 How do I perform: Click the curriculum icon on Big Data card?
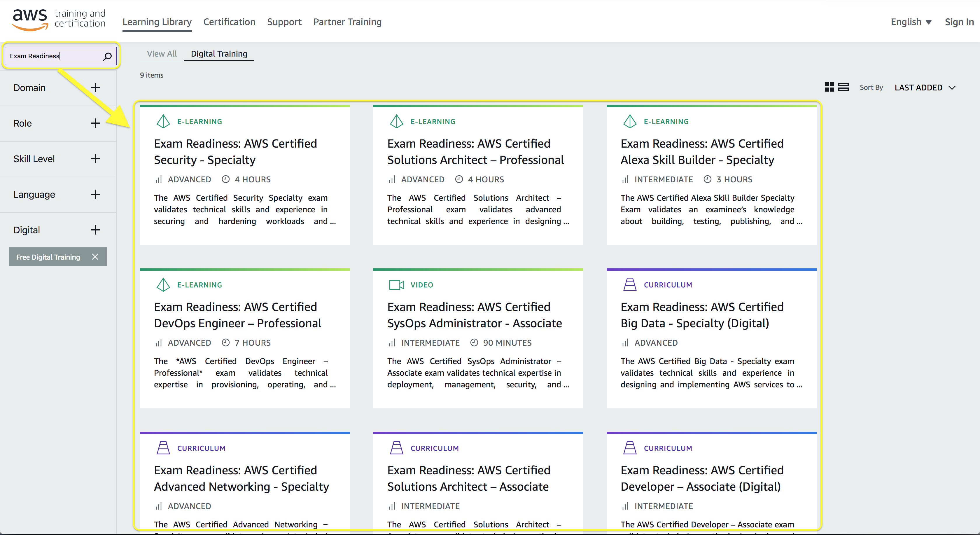630,285
